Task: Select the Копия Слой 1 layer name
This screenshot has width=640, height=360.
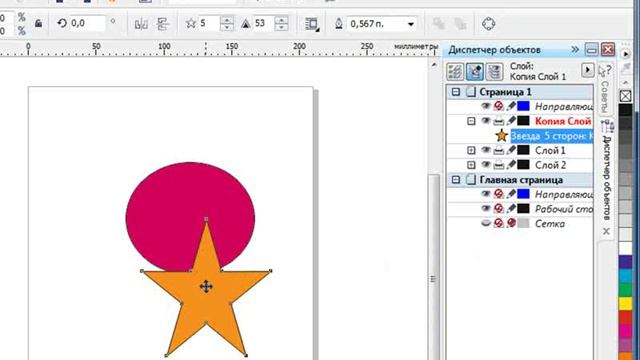Action: (x=563, y=121)
